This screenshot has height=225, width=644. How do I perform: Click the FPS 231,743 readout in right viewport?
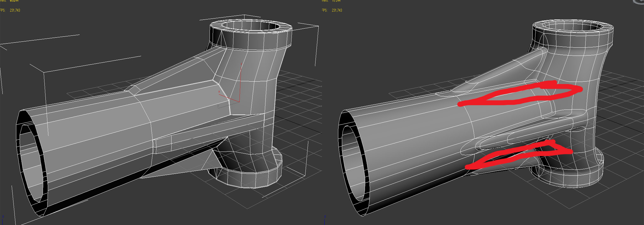tap(332, 10)
